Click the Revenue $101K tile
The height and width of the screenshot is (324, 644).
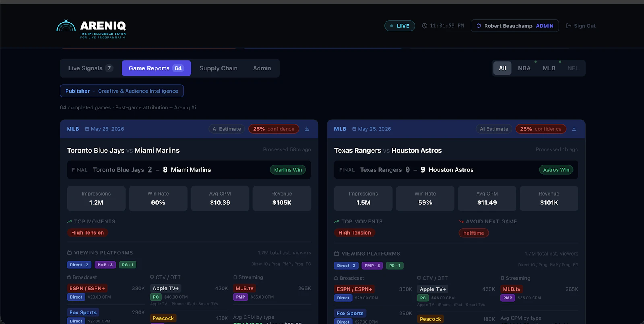coord(549,198)
